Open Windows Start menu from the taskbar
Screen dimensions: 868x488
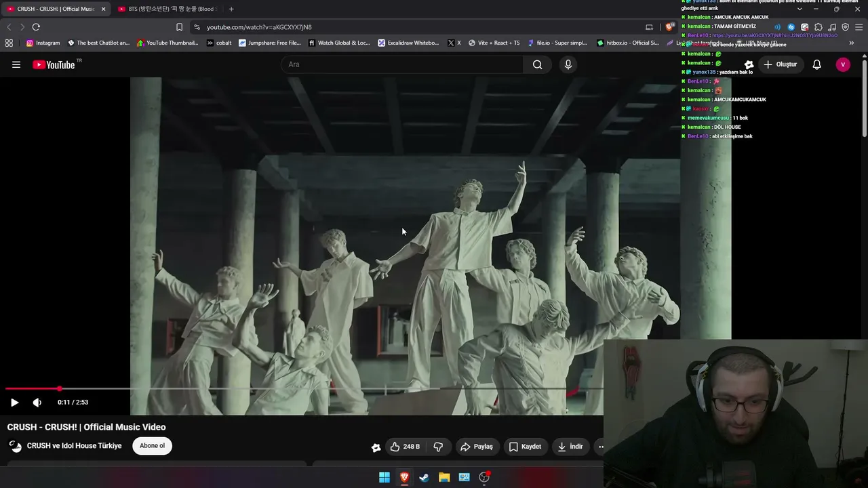pyautogui.click(x=384, y=477)
